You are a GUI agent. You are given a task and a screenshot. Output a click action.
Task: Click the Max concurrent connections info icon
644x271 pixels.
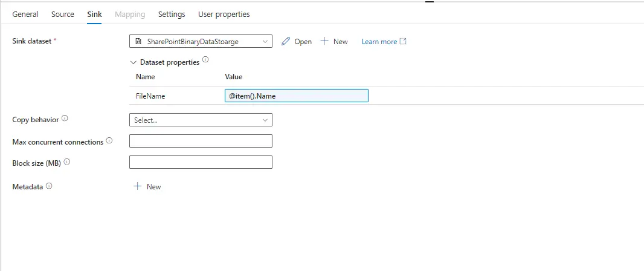pyautogui.click(x=109, y=141)
